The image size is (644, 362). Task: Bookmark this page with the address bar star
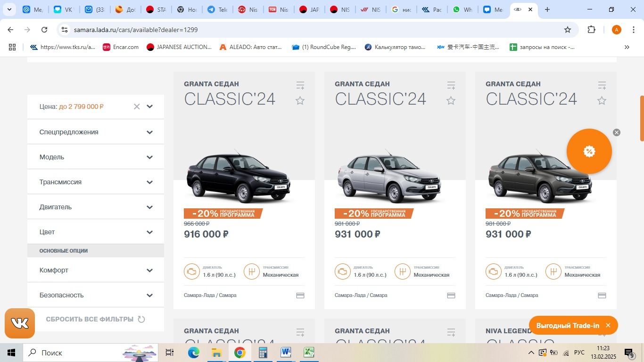pos(568,30)
